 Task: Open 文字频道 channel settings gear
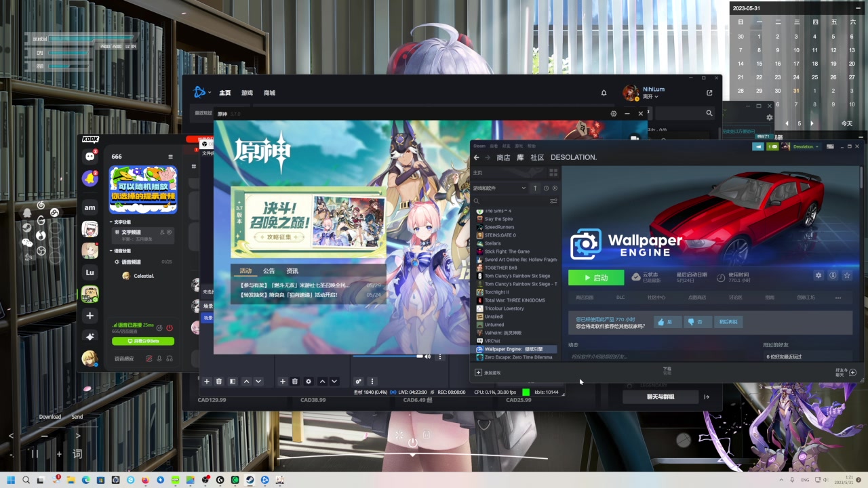[170, 232]
